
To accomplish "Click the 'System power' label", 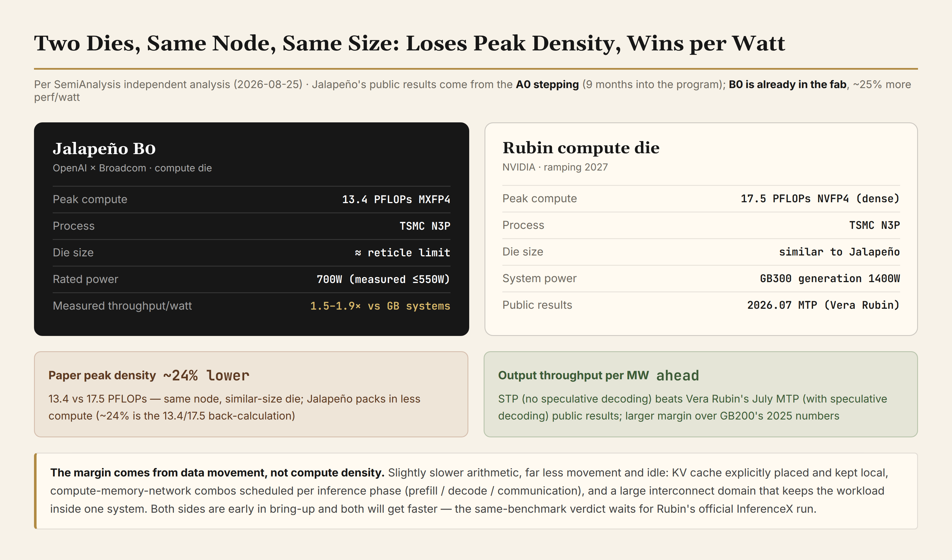I will (539, 278).
